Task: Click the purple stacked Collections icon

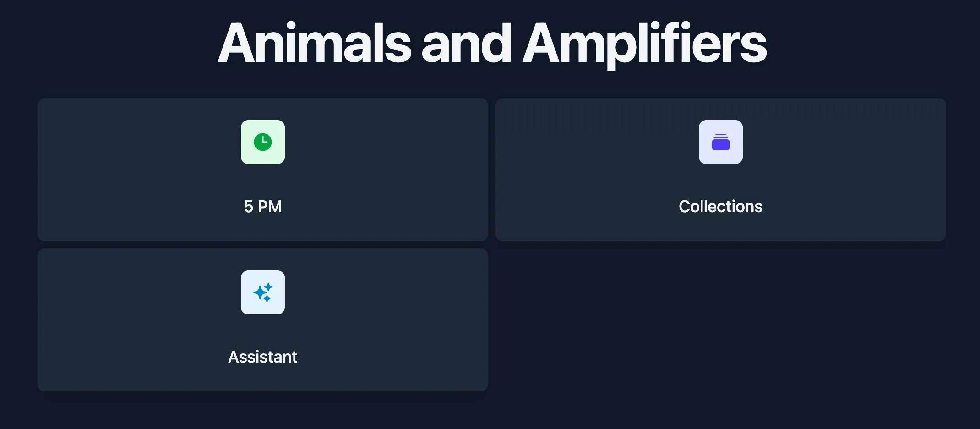Action: point(720,142)
